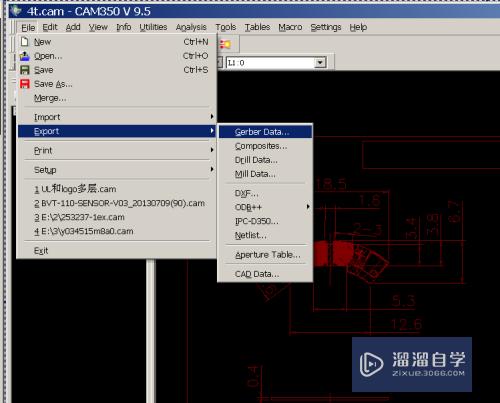
Task: Open the Utilities menu
Action: [x=153, y=27]
